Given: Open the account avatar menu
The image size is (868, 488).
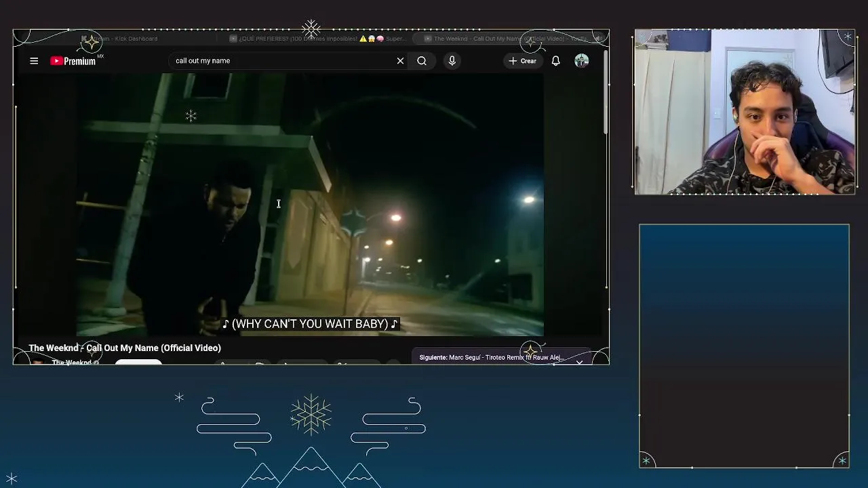Looking at the screenshot, I should tap(581, 61).
